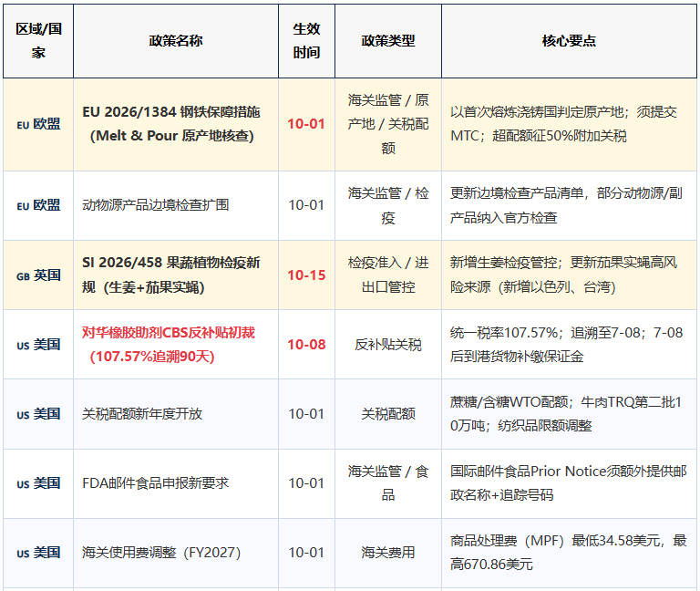The height and width of the screenshot is (591, 700).
Task: Click the 10-01 date in the FDA row
Action: (x=306, y=482)
